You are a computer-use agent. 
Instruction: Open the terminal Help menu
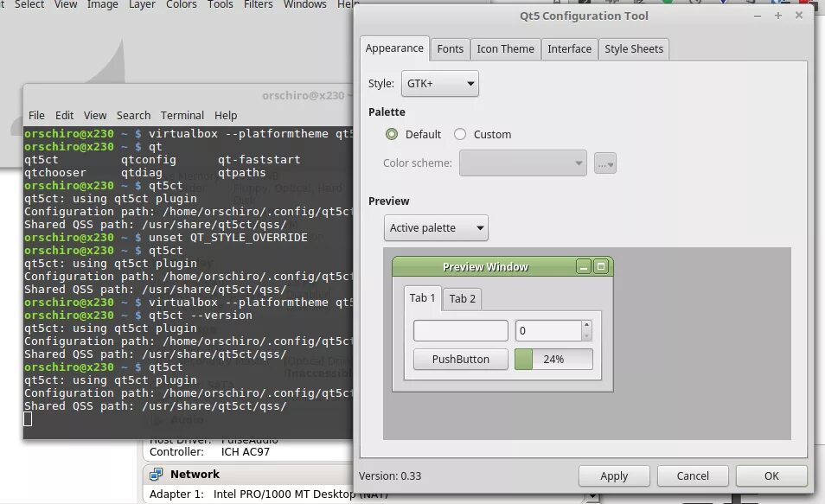(x=226, y=115)
